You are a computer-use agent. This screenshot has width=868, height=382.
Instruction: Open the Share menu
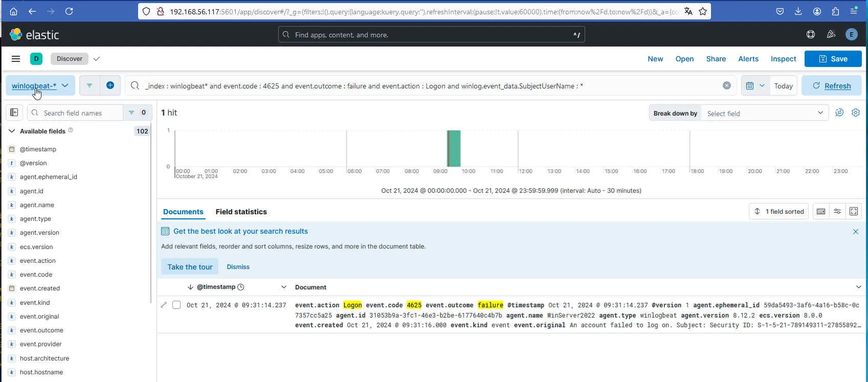tap(716, 59)
